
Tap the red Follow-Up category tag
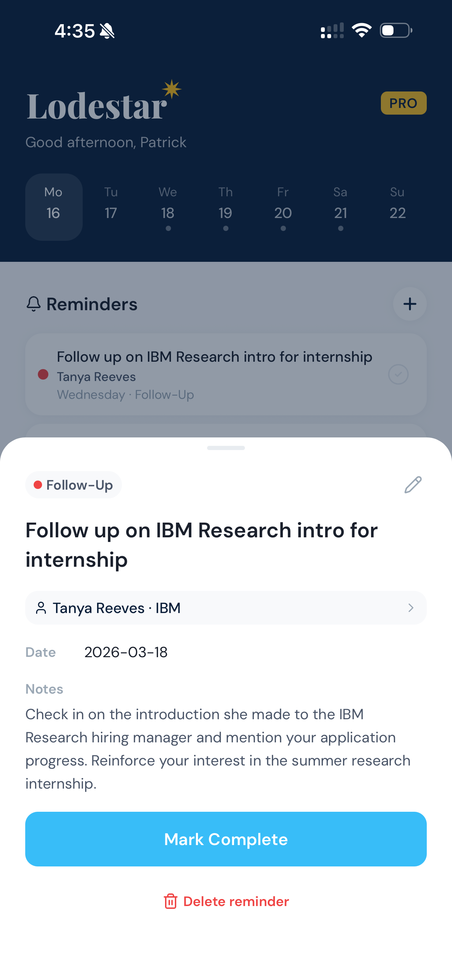tap(74, 485)
